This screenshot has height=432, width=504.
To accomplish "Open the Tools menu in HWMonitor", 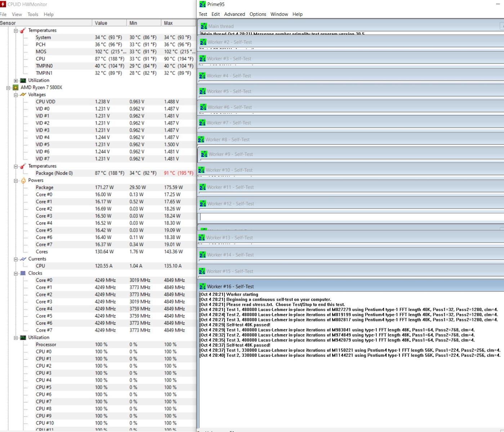I will (33, 14).
